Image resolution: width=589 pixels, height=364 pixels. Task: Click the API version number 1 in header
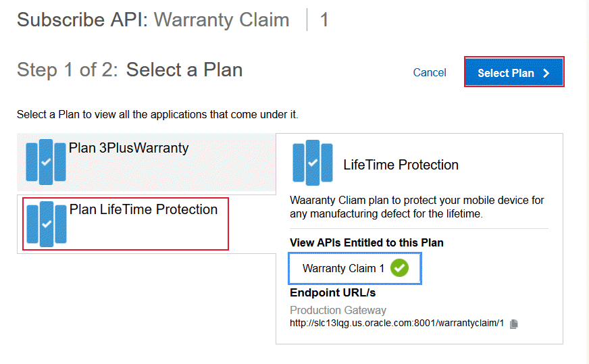(x=324, y=20)
